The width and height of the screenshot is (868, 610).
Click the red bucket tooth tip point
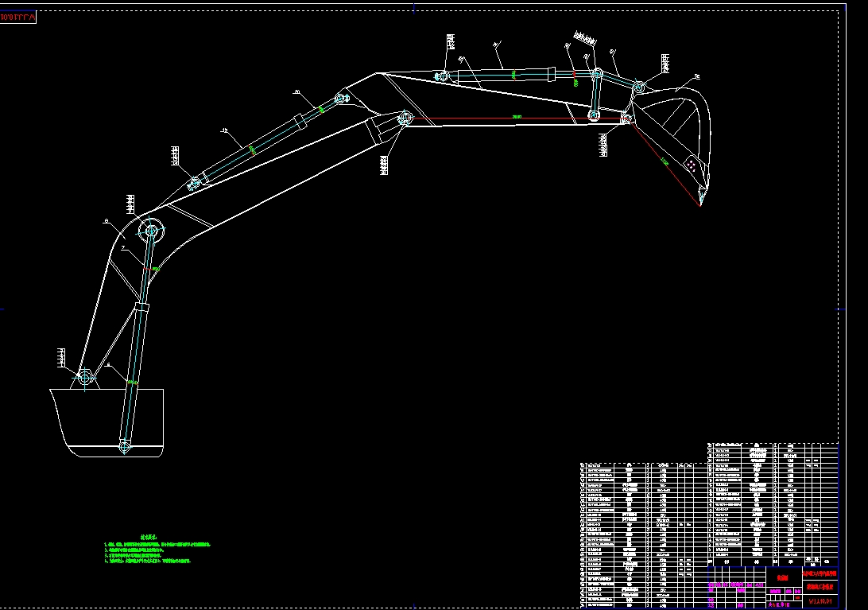tap(700, 205)
